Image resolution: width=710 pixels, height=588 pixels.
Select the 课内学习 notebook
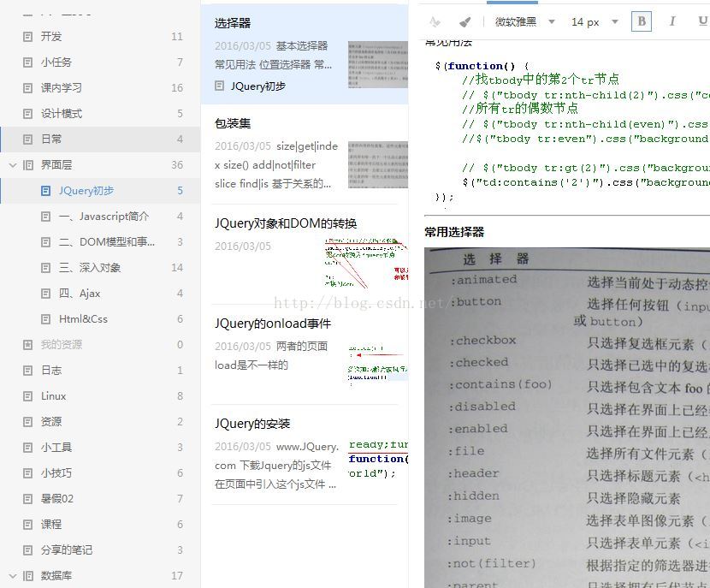100,88
